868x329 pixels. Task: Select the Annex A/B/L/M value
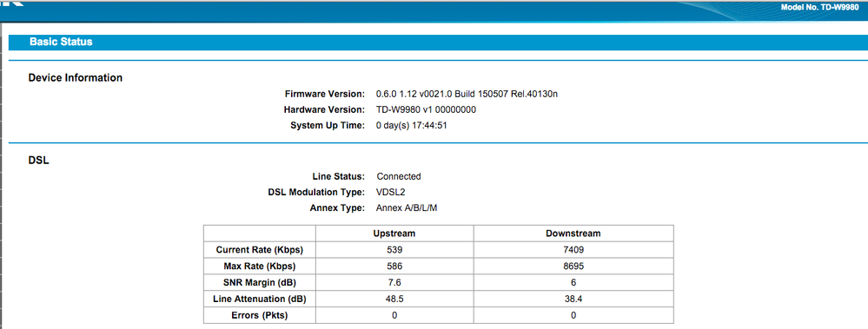pos(407,208)
